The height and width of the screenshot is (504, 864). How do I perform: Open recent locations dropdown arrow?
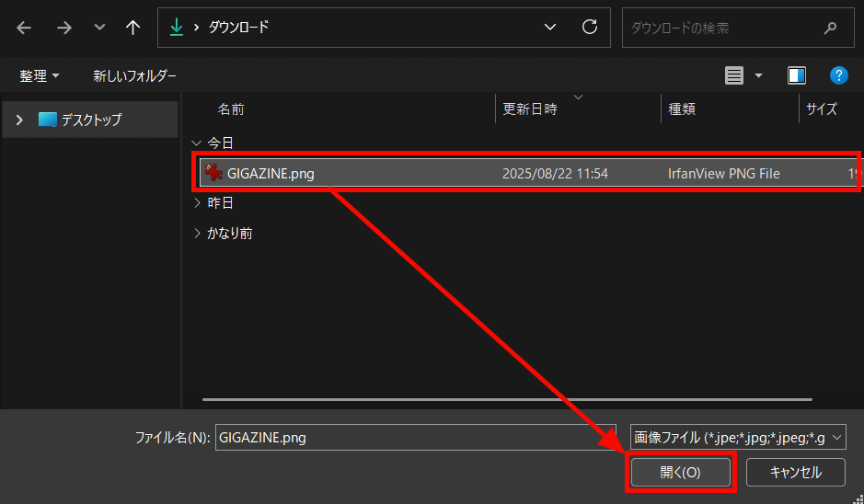99,28
